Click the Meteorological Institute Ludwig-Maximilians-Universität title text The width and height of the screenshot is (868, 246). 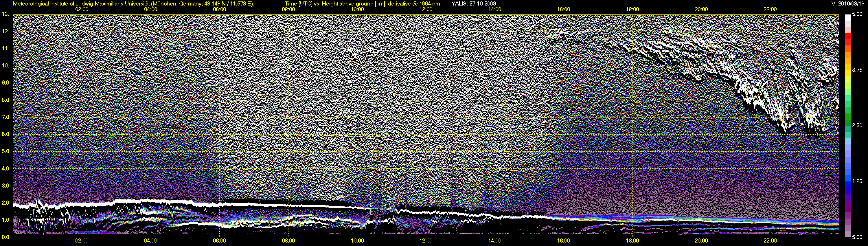pos(133,4)
